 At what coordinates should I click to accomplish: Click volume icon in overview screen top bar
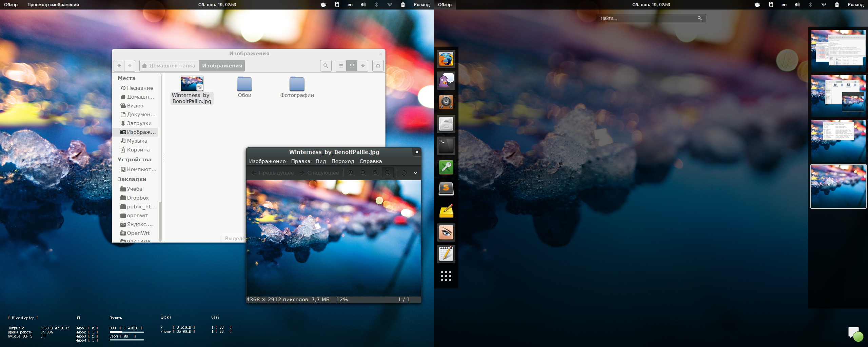[x=797, y=5]
